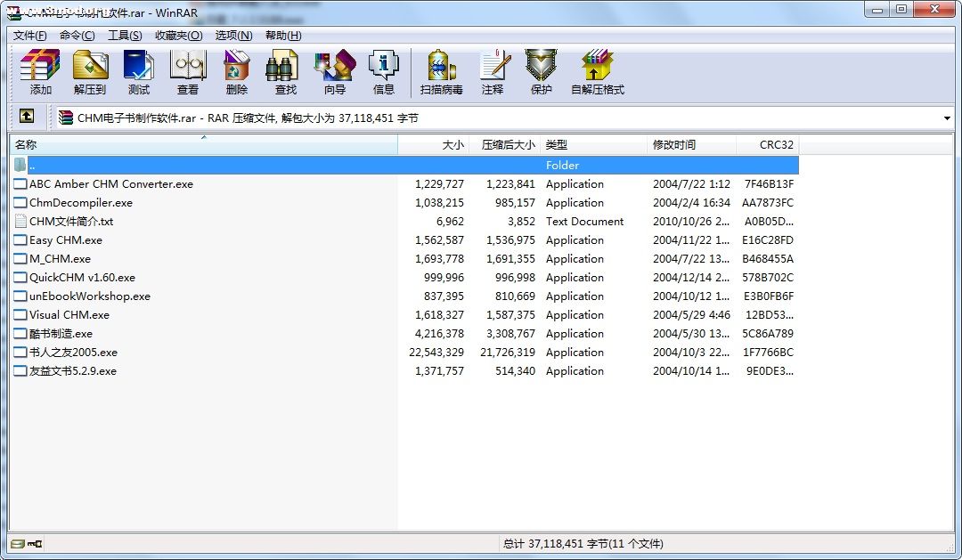This screenshot has height=560, width=962.
Task: Open the 查看 (View) file tool
Action: tap(188, 71)
